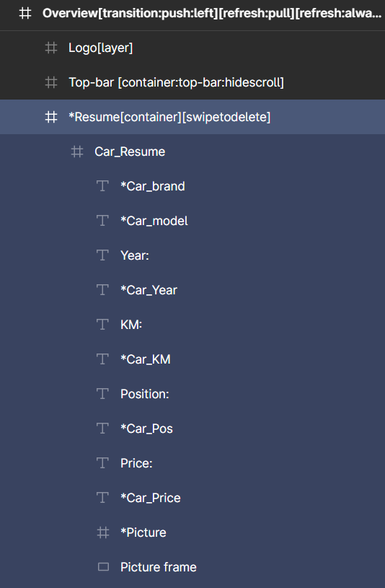The height and width of the screenshot is (588, 385).
Task: Click the rectangle icon beside Picture frame
Action: [103, 567]
